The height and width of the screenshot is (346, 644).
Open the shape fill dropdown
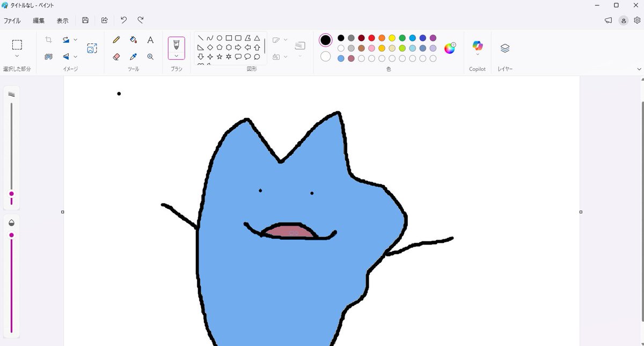tap(286, 56)
